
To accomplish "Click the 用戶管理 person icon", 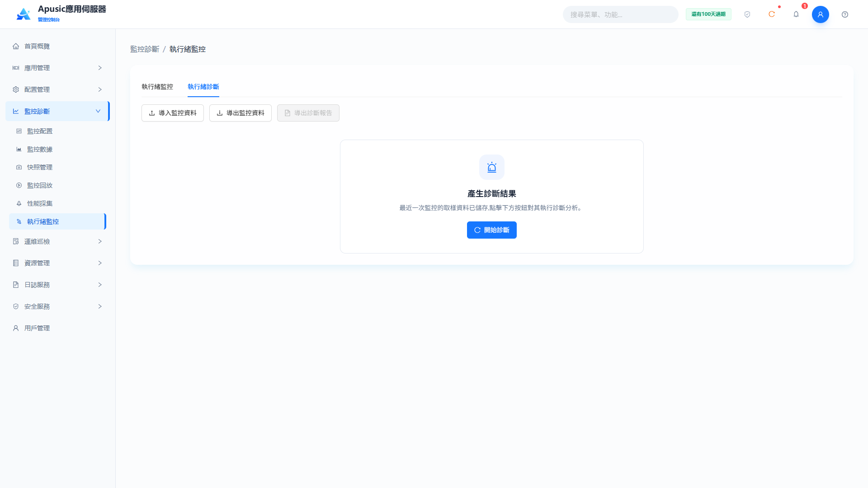I will coord(16,328).
